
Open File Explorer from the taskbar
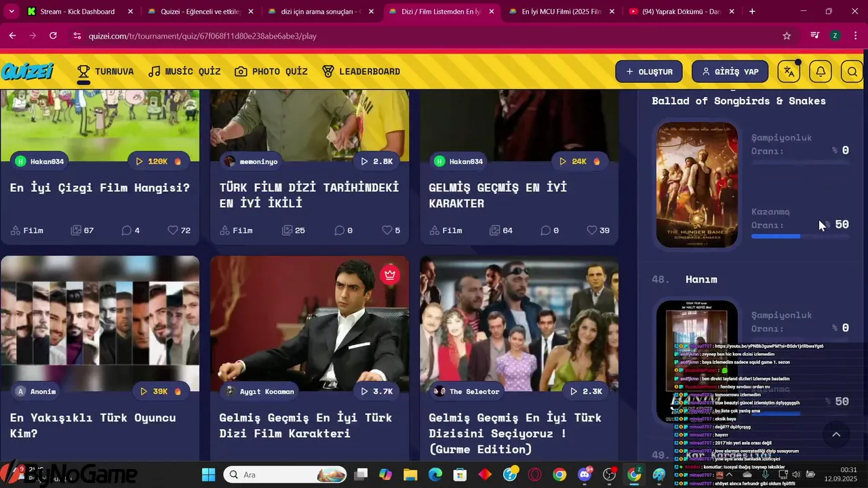pos(410,474)
